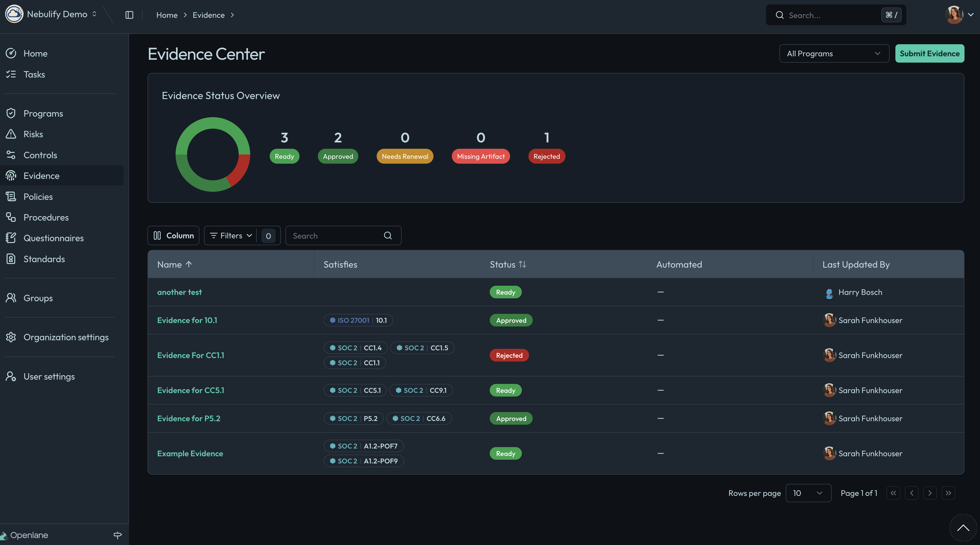Open the 'Evidence For CC1.1' link
The width and height of the screenshot is (980, 545).
tap(190, 355)
